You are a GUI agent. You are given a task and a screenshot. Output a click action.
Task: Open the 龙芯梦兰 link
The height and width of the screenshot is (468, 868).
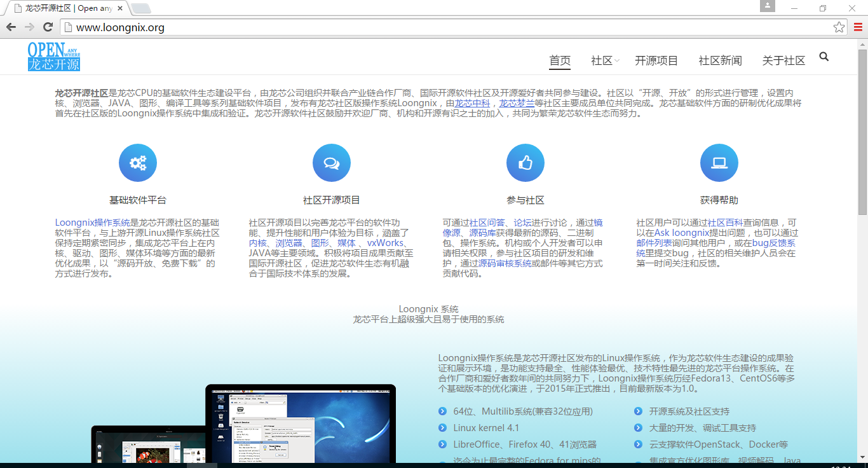pos(517,103)
